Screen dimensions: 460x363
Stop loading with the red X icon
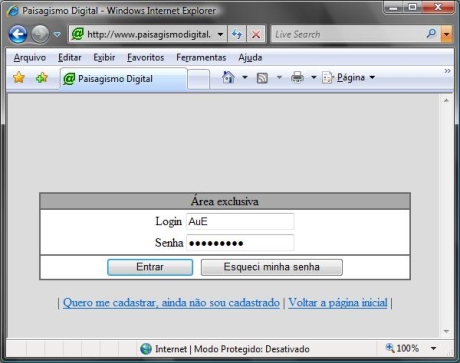pos(256,34)
